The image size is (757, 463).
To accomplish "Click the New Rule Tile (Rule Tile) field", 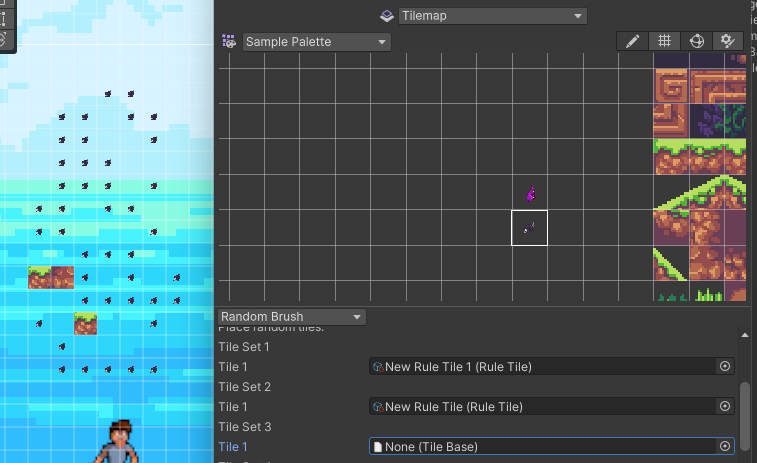I will pyautogui.click(x=552, y=407).
